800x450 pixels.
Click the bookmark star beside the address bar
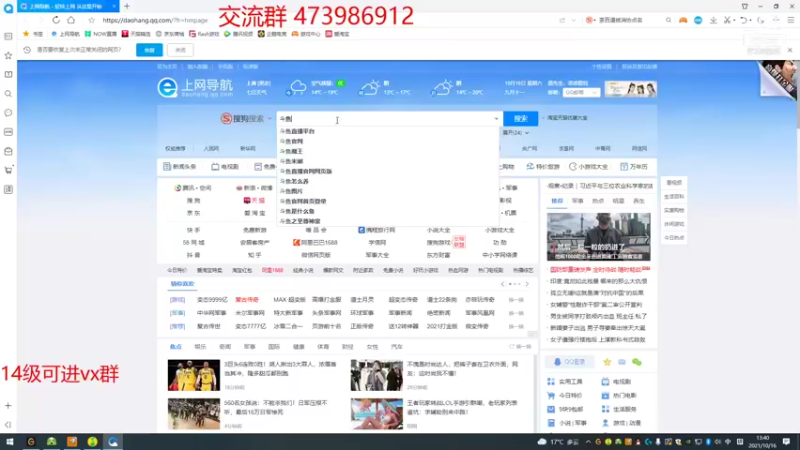[91, 20]
